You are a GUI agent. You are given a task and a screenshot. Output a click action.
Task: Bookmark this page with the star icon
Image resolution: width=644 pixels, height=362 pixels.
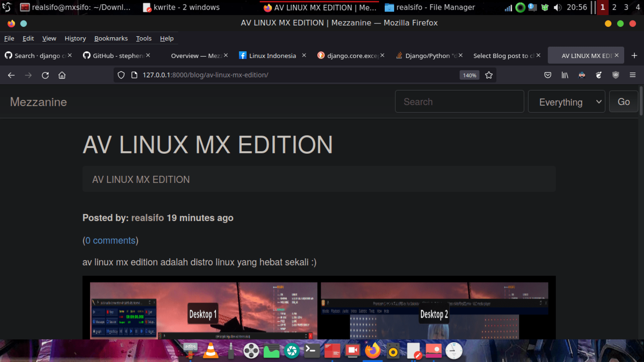(x=489, y=75)
